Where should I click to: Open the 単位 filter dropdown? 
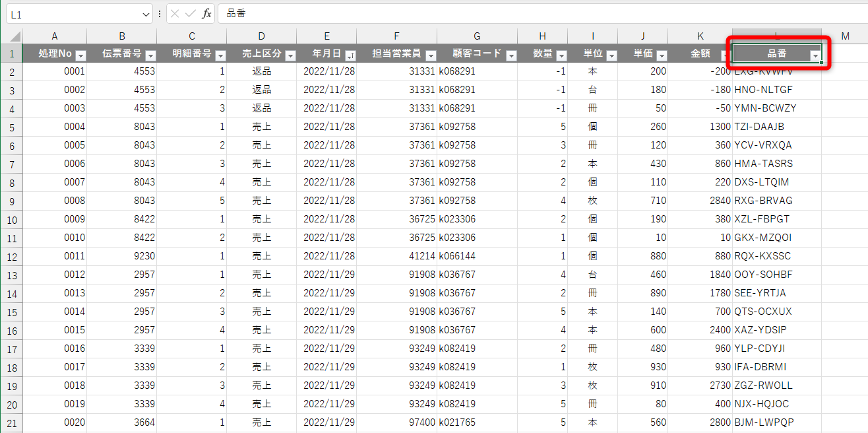coord(611,56)
